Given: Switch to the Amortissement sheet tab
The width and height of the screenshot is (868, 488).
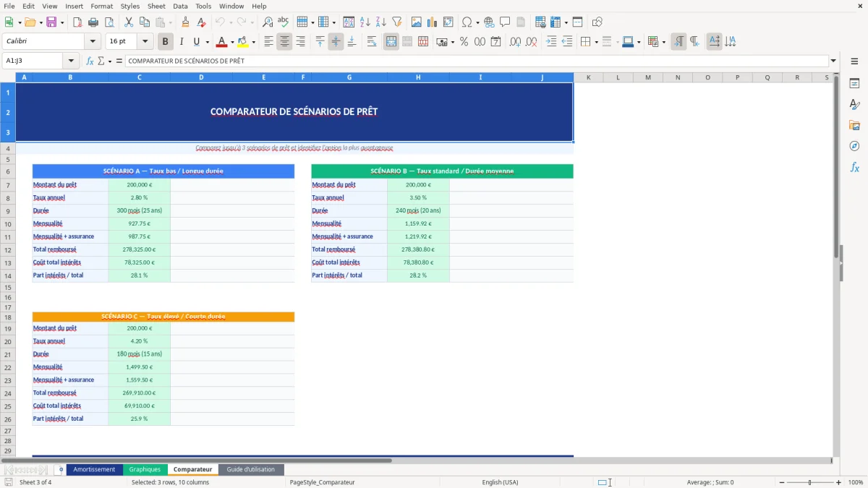Looking at the screenshot, I should pos(94,469).
